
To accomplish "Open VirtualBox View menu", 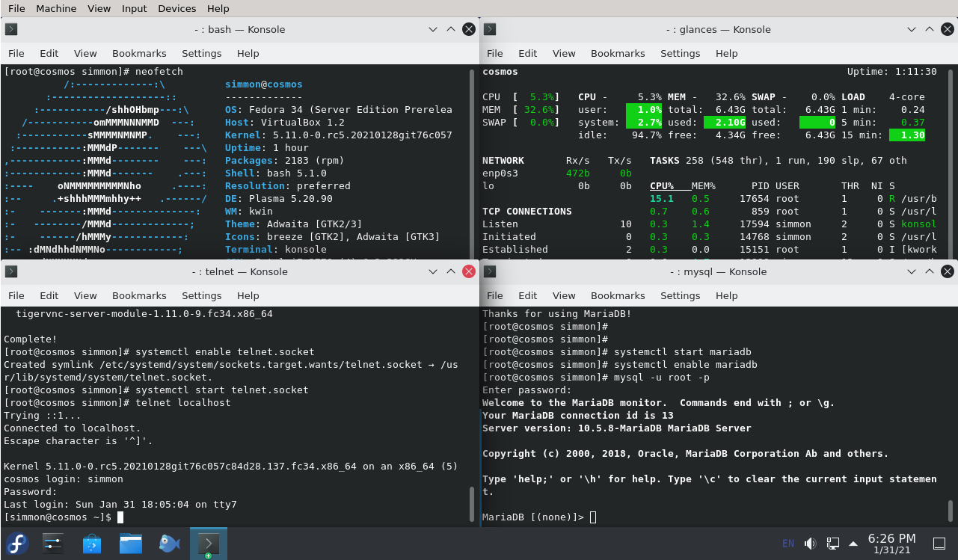I will [99, 8].
